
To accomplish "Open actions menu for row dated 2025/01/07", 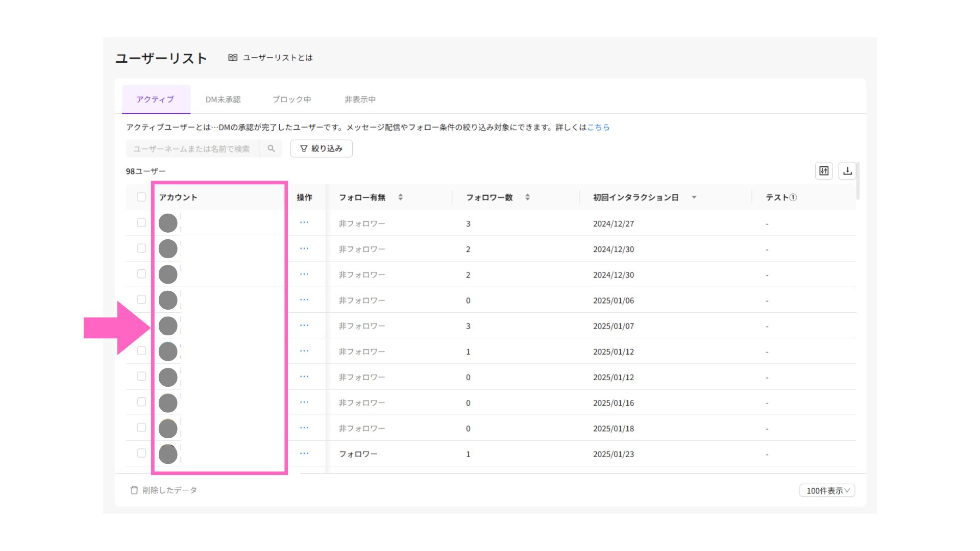I will [304, 325].
